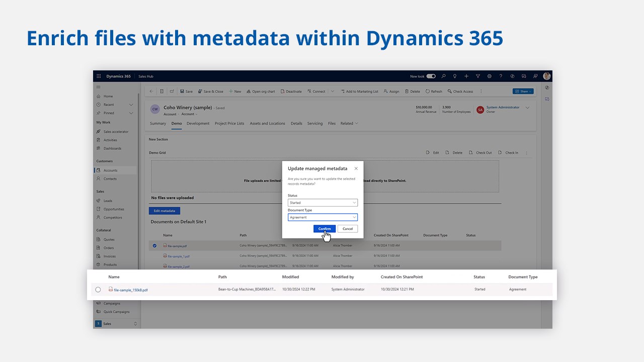Click the back arrow in the command bar
The width and height of the screenshot is (644, 362).
pos(151,92)
